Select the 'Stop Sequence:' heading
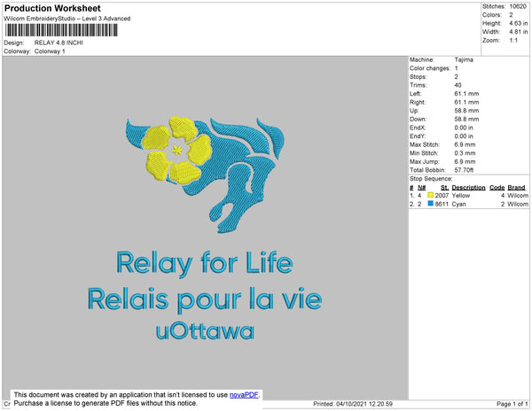Viewport: 532px width, 411px height. (431, 179)
